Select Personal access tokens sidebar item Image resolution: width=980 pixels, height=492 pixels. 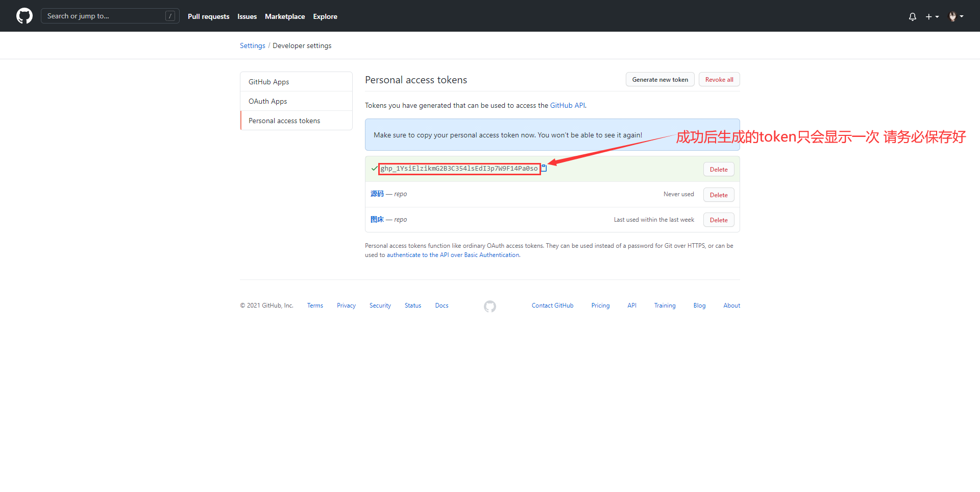point(296,121)
